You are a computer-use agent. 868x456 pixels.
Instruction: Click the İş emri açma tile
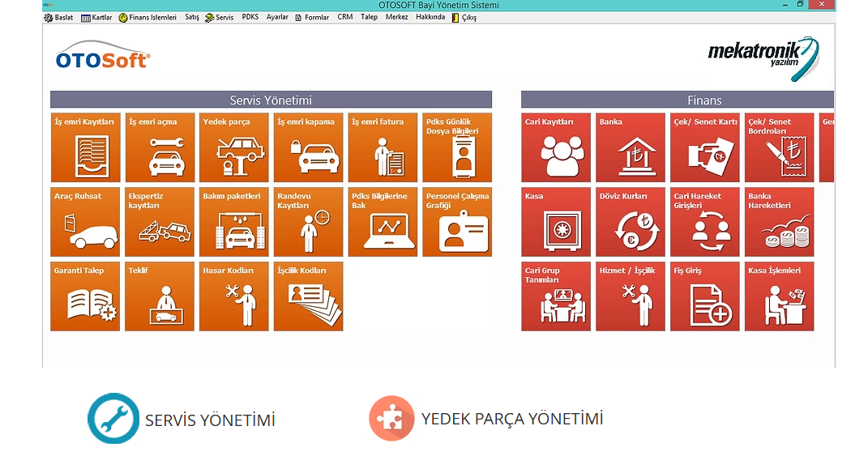[x=160, y=147]
